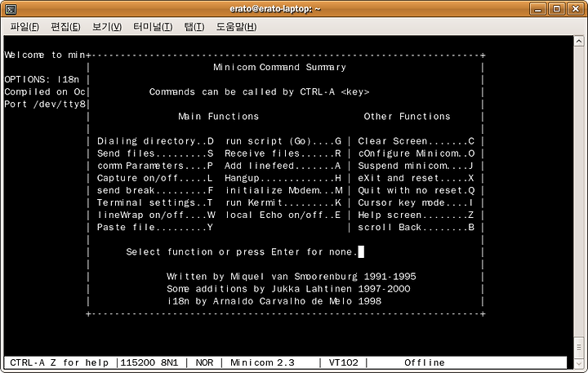The height and width of the screenshot is (373, 588).
Task: Click the 'scroll Back........B' entry
Action: [416, 227]
